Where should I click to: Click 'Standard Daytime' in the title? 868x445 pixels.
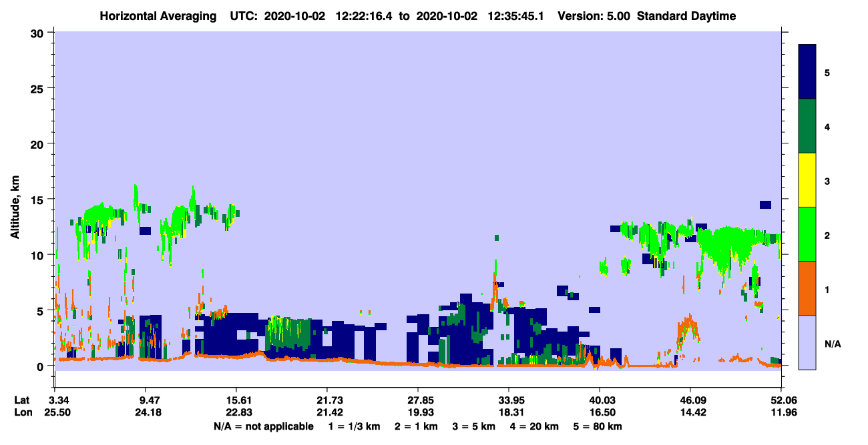click(686, 16)
